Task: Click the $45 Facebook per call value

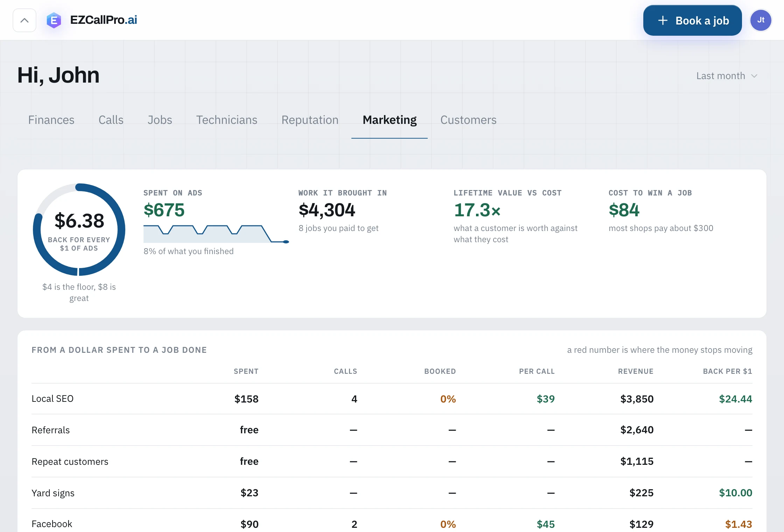Action: (x=546, y=524)
